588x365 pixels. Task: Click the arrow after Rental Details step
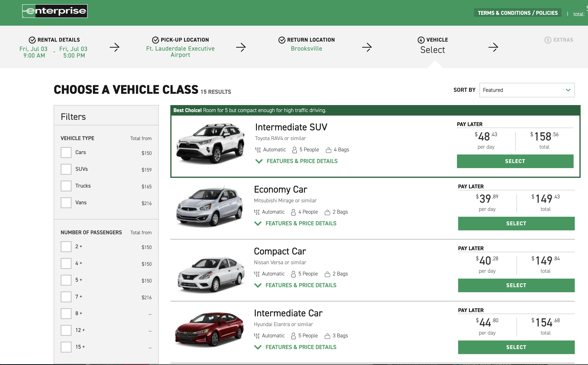(x=115, y=47)
